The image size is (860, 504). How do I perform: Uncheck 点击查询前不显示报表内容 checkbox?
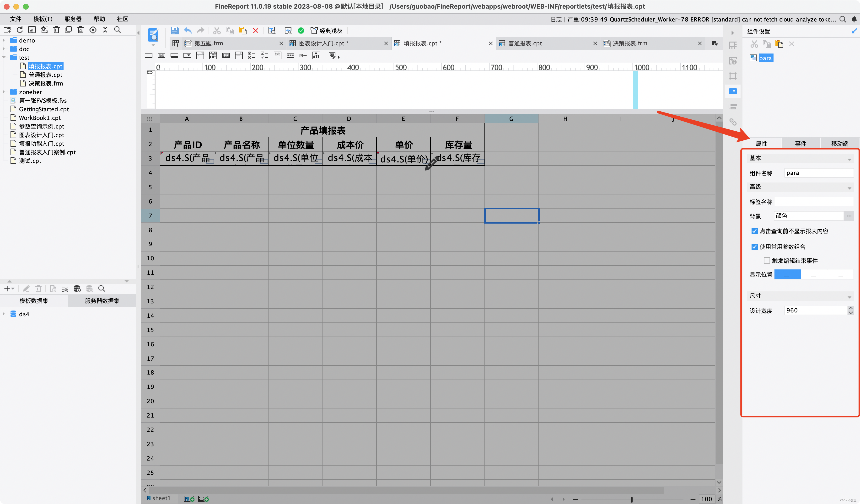point(754,231)
